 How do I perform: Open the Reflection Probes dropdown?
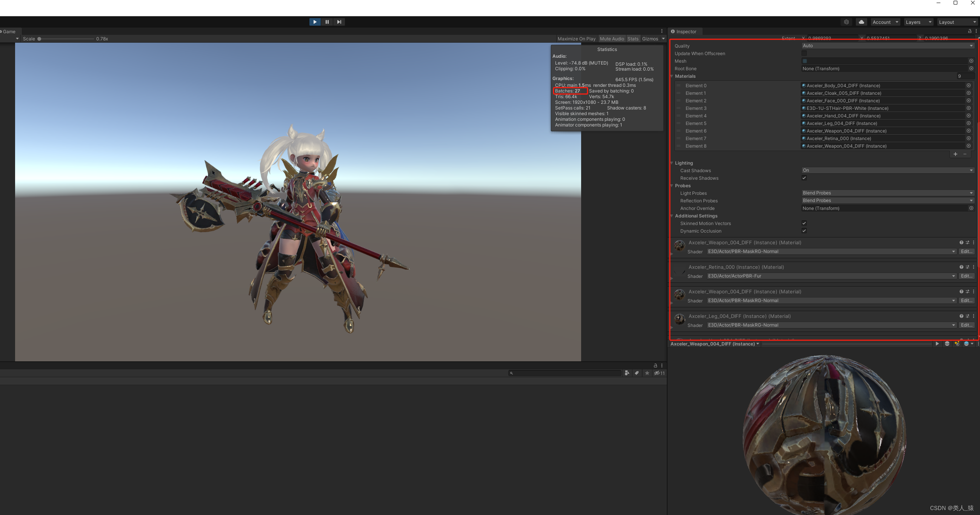tap(888, 200)
